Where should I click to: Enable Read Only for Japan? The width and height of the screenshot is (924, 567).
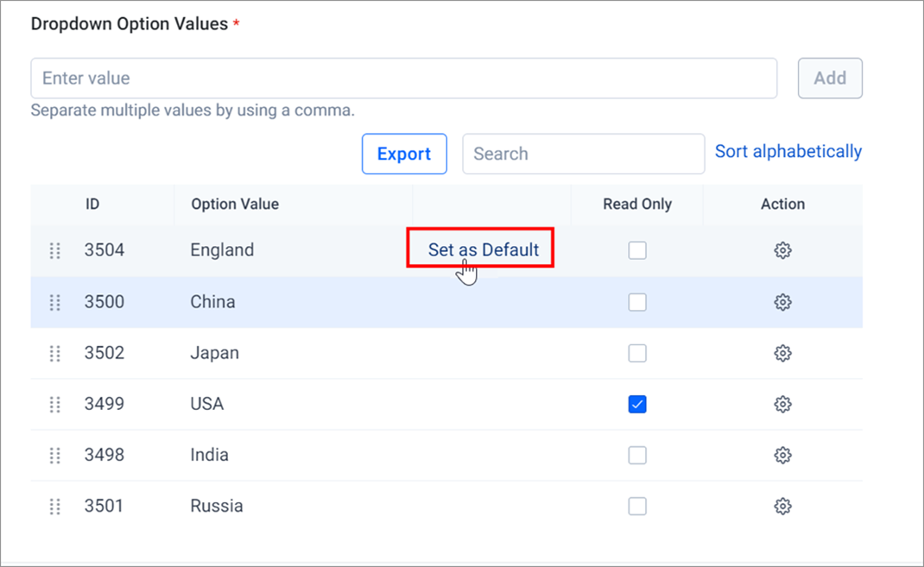(x=637, y=353)
